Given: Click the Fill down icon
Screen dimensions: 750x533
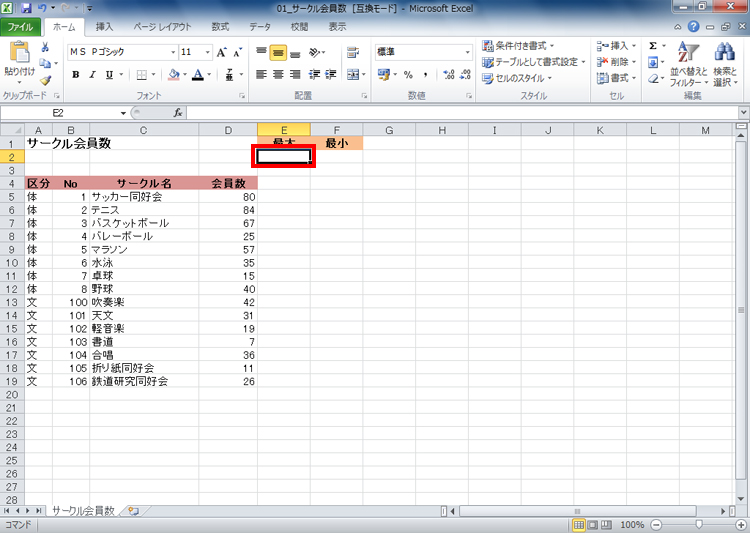Looking at the screenshot, I should coord(653,62).
